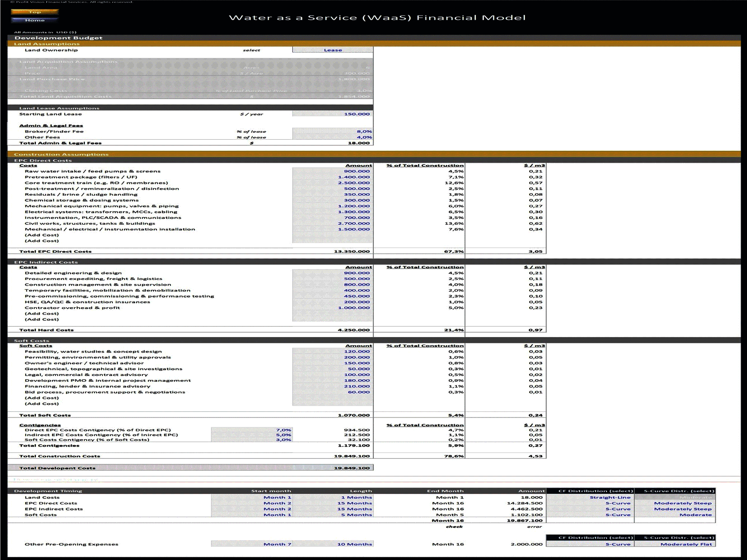Click Other Pre-Opening Expenses amount 2.000.000
Viewport: 747px width, 560px height.
tap(526, 544)
